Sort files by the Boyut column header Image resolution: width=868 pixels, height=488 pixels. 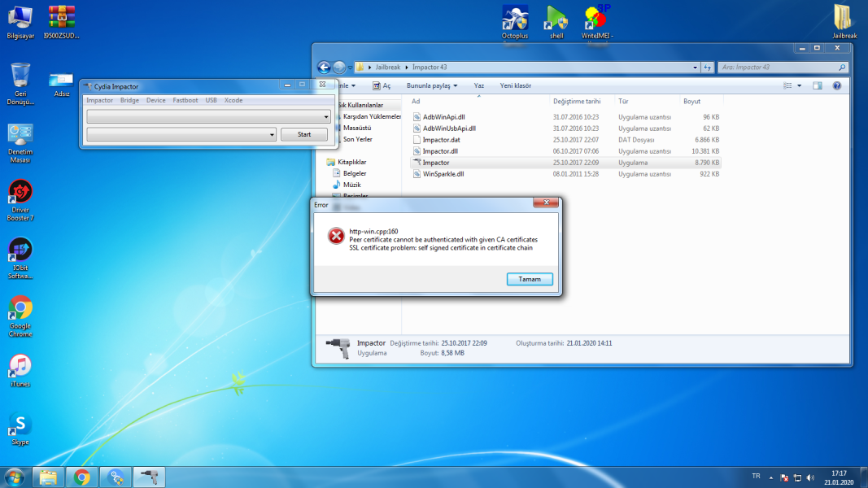[692, 102]
